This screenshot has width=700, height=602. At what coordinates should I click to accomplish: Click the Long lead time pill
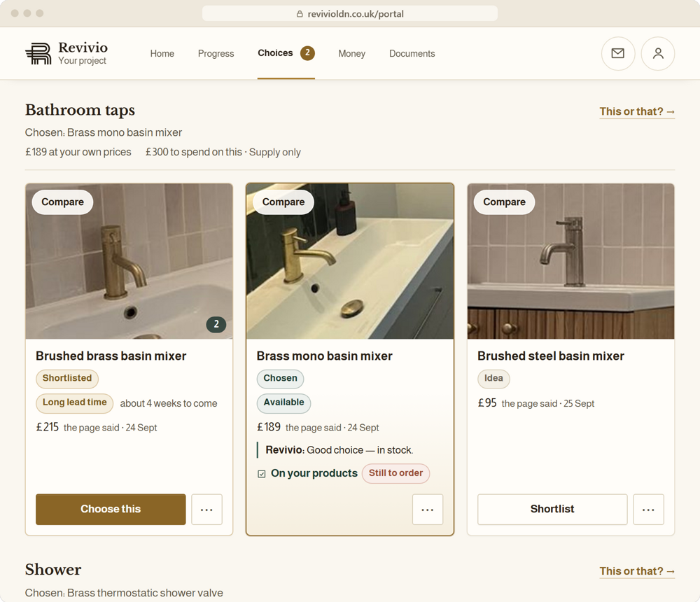[75, 402]
